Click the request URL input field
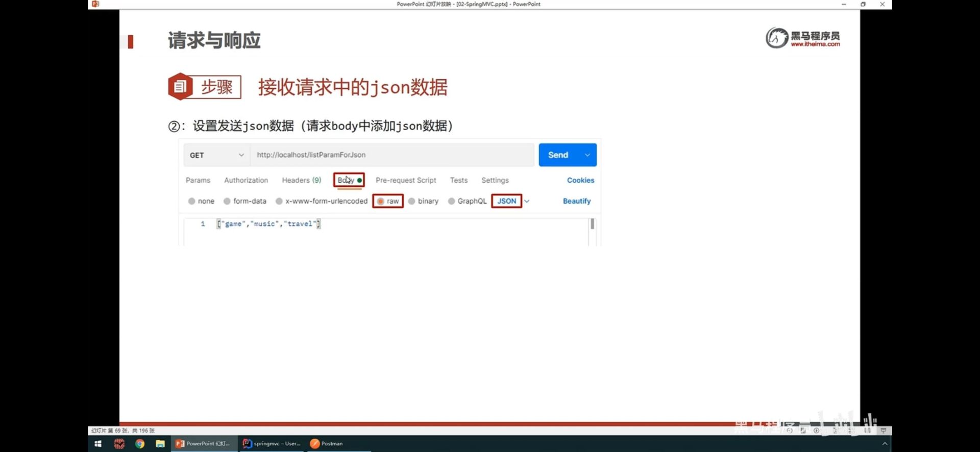This screenshot has height=452, width=980. click(392, 155)
